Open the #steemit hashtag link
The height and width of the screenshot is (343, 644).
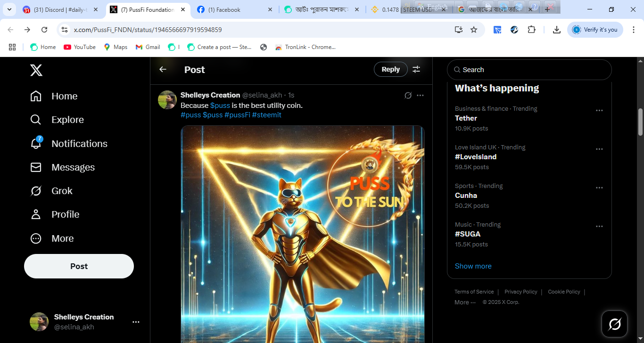point(267,115)
